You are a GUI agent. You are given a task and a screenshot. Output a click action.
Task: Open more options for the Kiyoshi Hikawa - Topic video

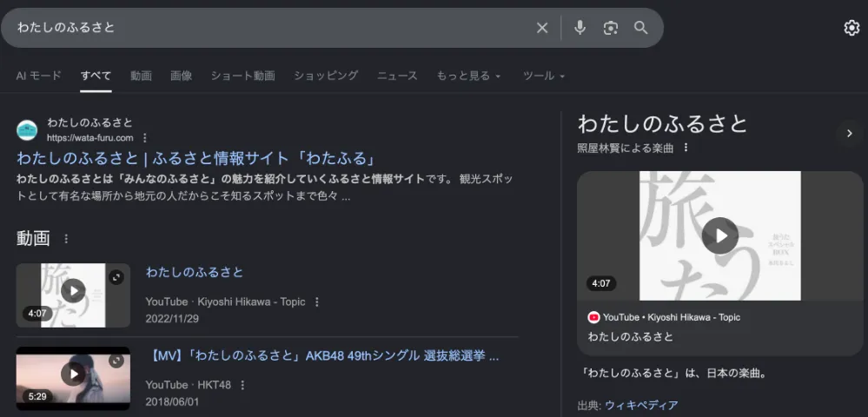316,301
